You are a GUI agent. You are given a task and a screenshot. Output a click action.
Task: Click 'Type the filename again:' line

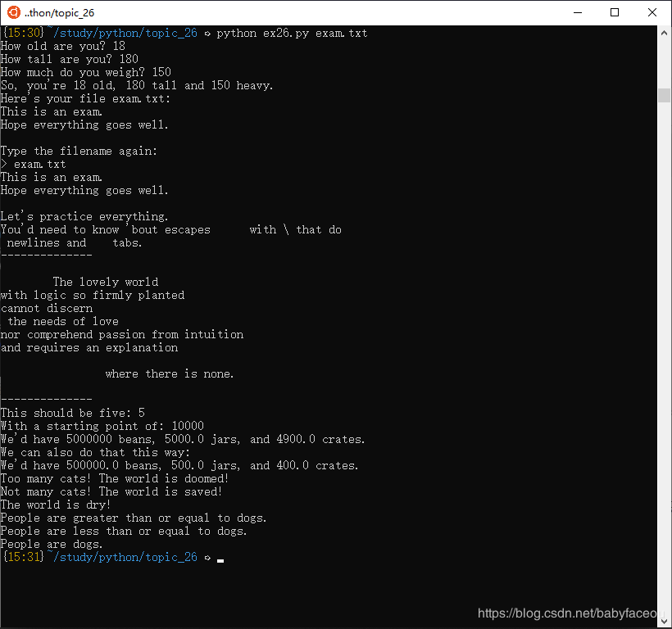tap(79, 152)
